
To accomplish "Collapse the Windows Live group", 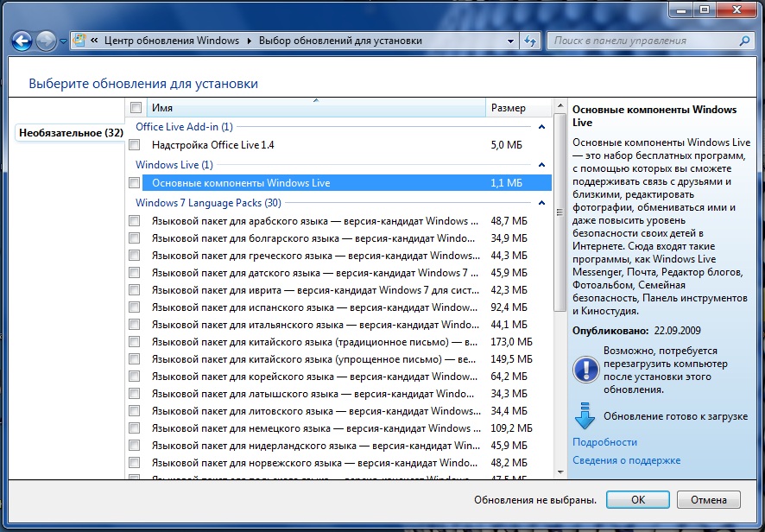I will [541, 165].
